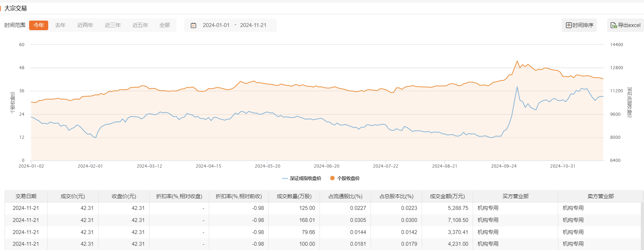
Task: Switch to 去年 time range
Action: pos(60,25)
